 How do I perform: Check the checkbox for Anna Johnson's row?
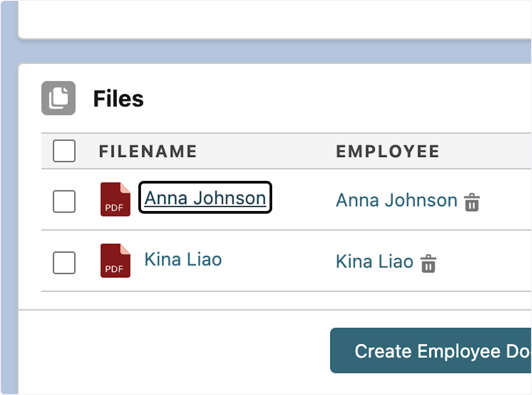[64, 202]
